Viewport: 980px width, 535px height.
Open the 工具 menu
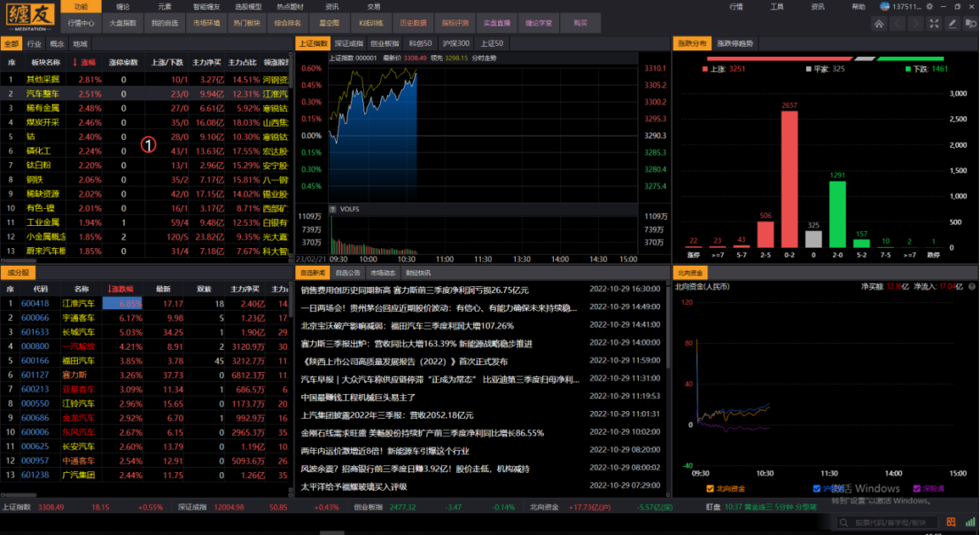[777, 6]
